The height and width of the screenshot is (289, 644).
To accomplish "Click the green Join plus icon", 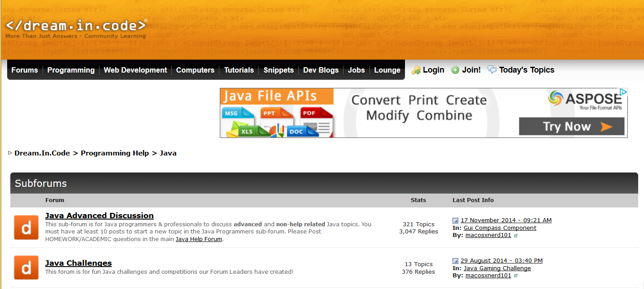I will pyautogui.click(x=455, y=70).
